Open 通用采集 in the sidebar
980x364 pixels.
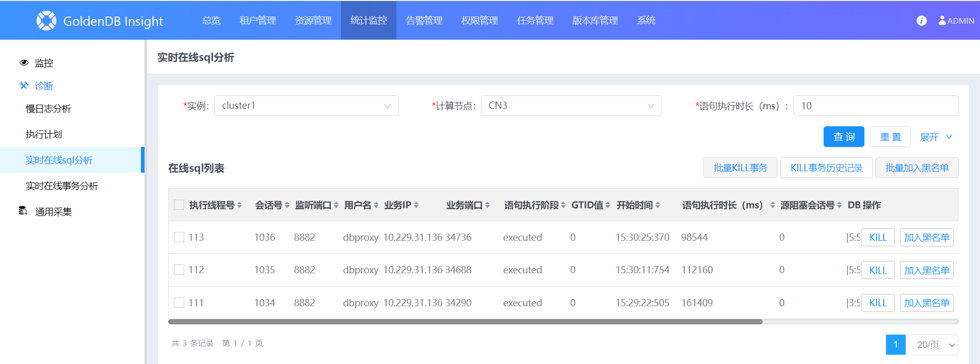click(x=53, y=211)
